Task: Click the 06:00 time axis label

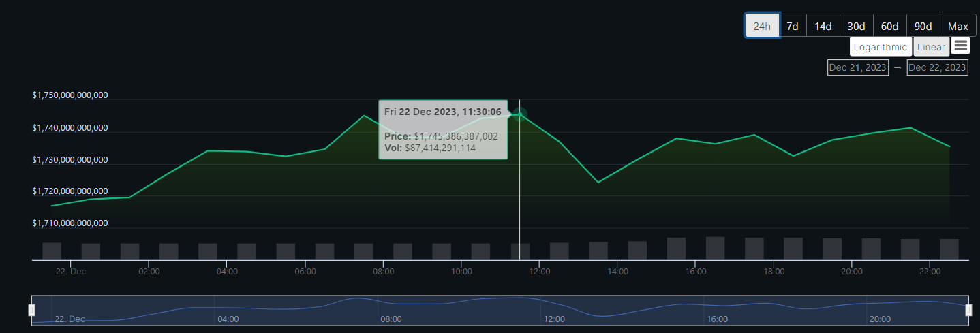Action: pos(305,271)
